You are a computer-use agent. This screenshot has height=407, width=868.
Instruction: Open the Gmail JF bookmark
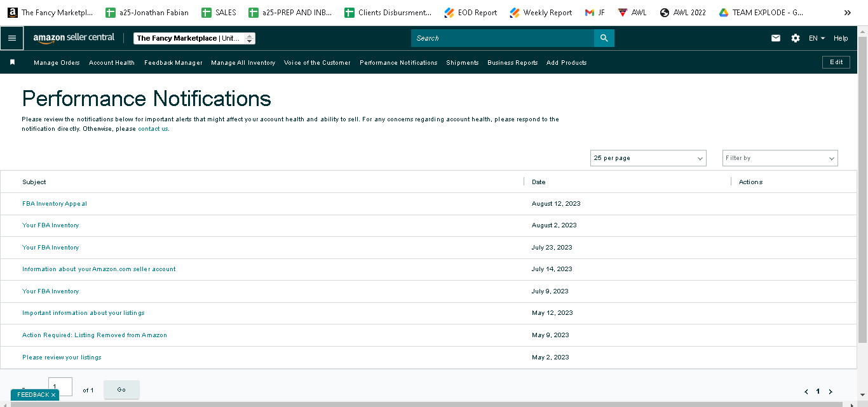tap(595, 12)
